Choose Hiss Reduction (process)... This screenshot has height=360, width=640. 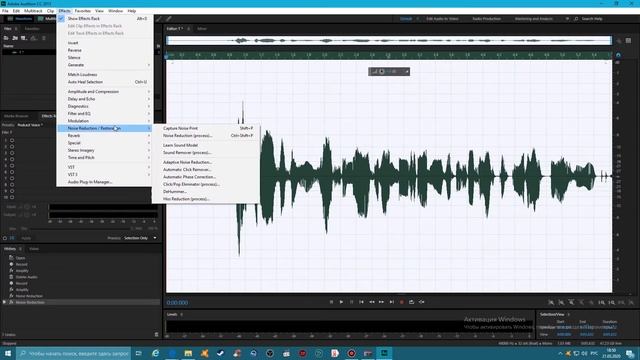point(206,199)
